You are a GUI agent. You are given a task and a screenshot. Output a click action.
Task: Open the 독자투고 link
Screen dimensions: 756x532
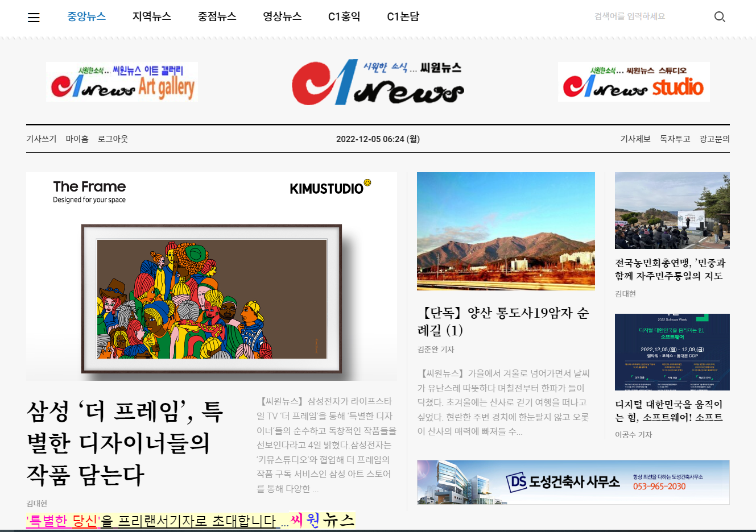675,139
